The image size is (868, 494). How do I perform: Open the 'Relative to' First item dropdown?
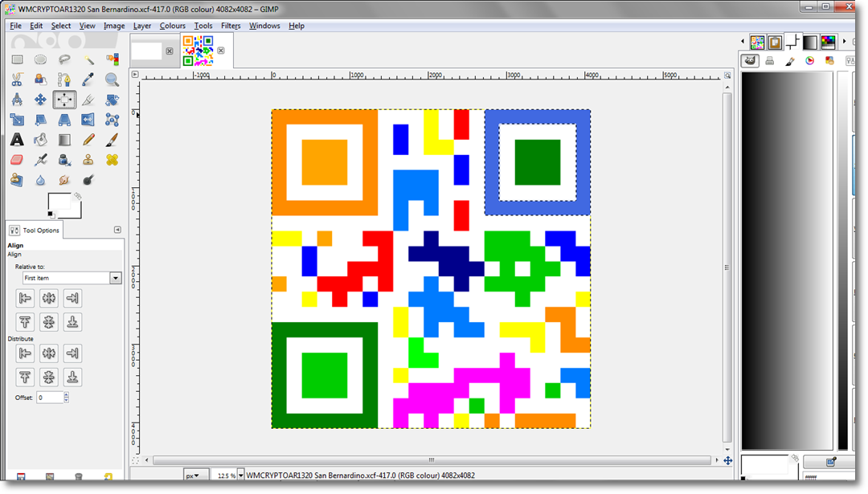pyautogui.click(x=72, y=278)
